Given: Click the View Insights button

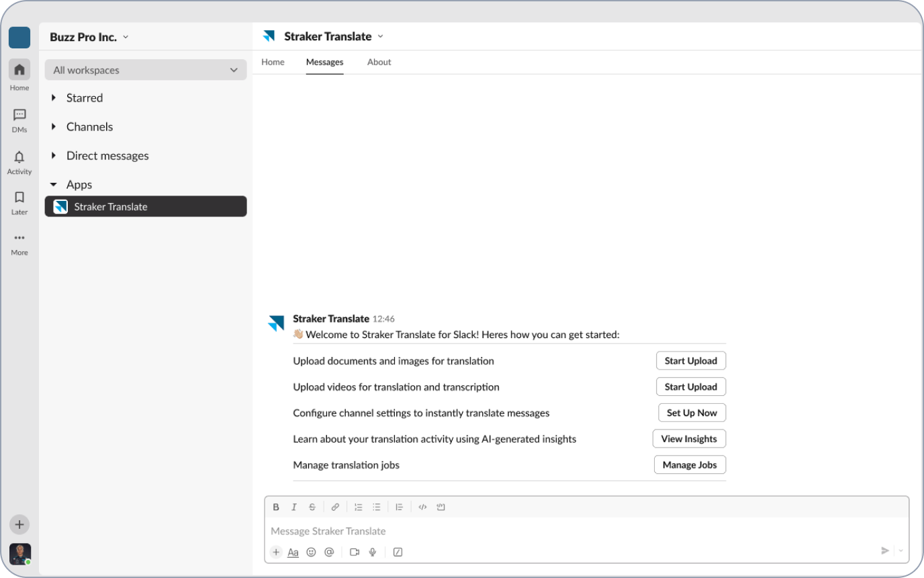Looking at the screenshot, I should click(x=689, y=439).
